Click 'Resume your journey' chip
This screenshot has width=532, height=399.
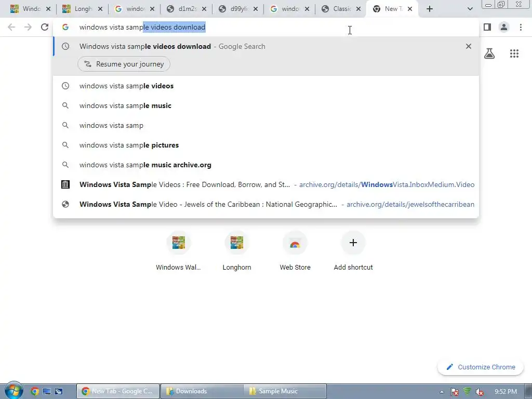[x=124, y=64]
